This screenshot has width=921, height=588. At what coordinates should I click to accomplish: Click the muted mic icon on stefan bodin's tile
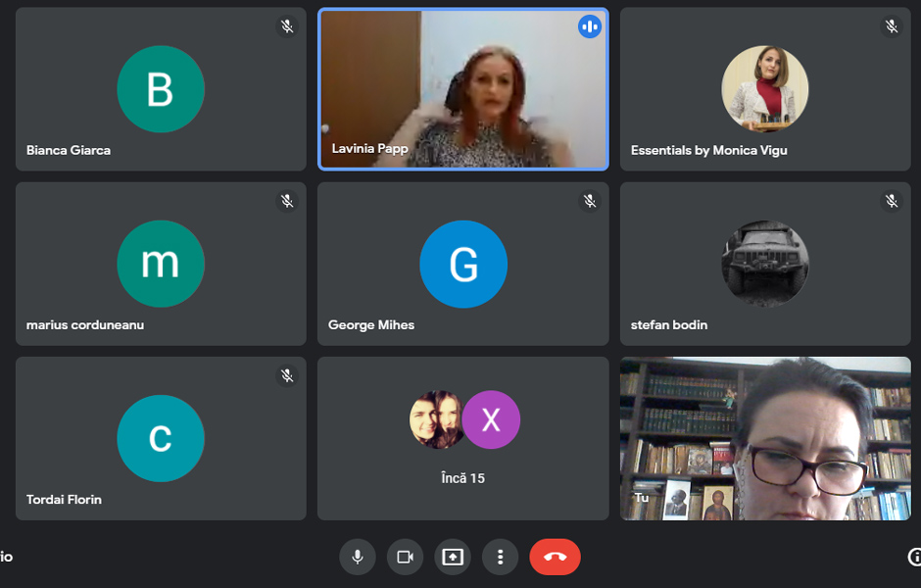[x=892, y=201]
